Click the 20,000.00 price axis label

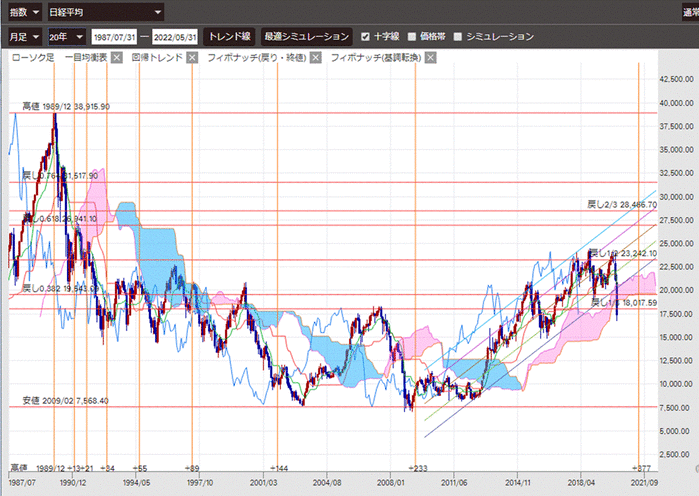point(676,290)
